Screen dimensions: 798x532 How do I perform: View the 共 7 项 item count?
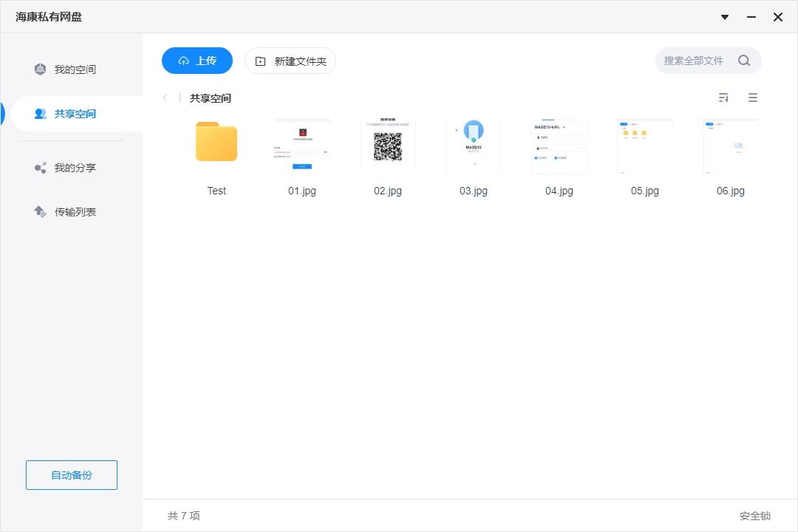[x=183, y=515]
